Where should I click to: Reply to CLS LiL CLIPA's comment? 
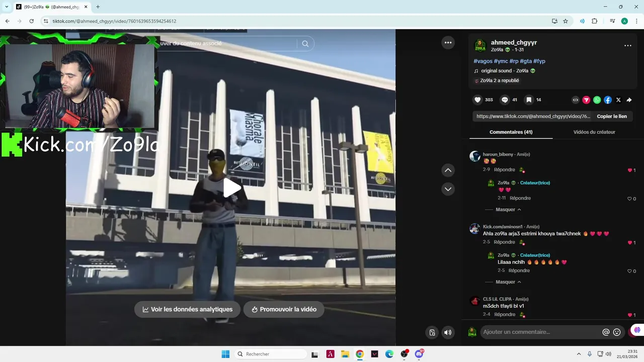tap(505, 315)
